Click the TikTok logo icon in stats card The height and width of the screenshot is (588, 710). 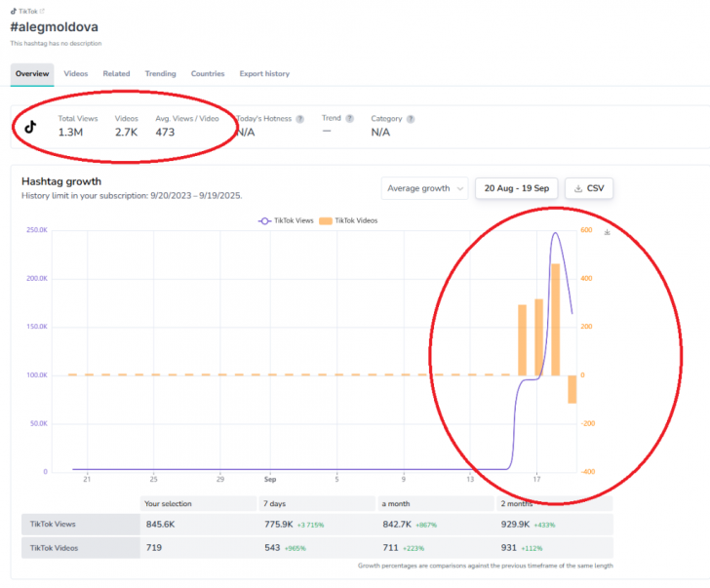point(30,127)
